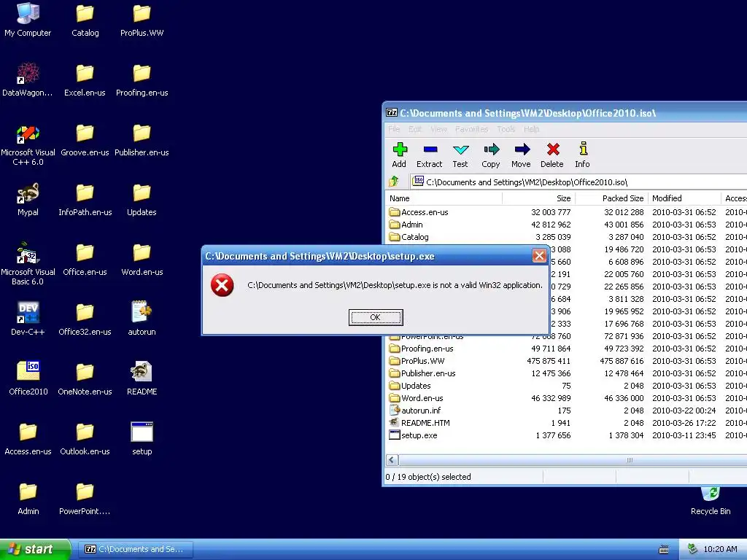Select autorun file desktop icon
747x560 pixels.
(x=142, y=319)
